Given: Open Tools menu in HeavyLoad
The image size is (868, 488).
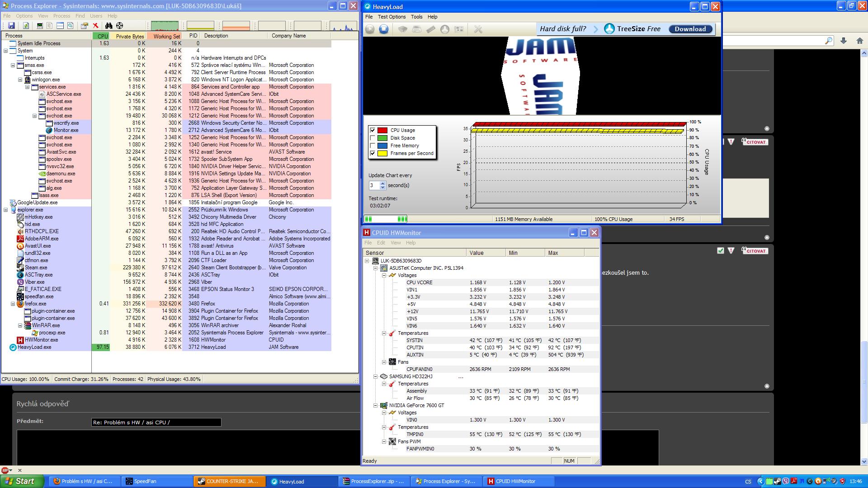Looking at the screenshot, I should (x=416, y=17).
